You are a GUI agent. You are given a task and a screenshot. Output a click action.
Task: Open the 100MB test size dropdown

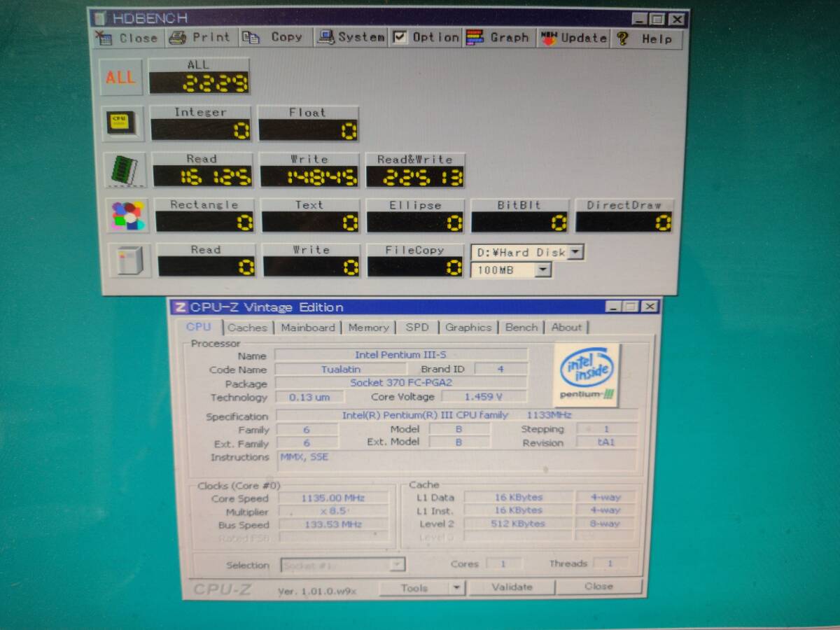pos(543,269)
